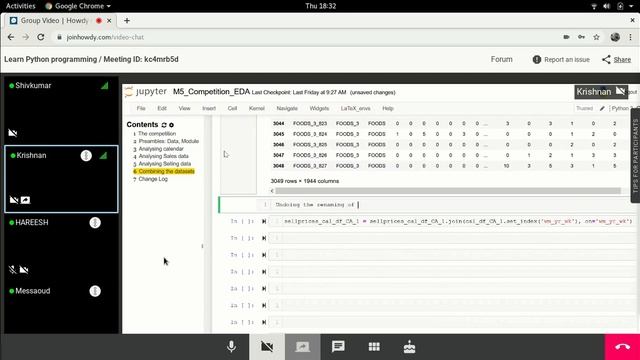Open the Jupyter View menu
Viewport: 640px width, 360px height.
point(184,108)
